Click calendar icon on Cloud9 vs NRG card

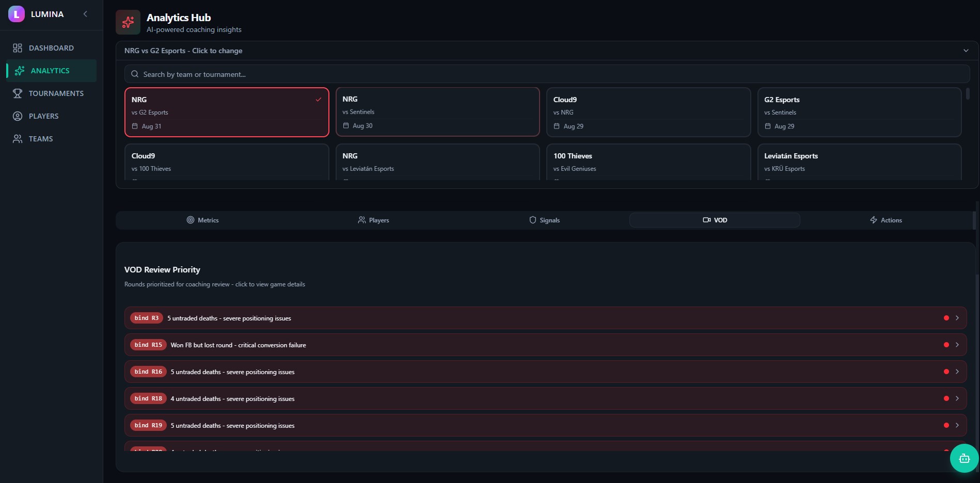tap(557, 126)
